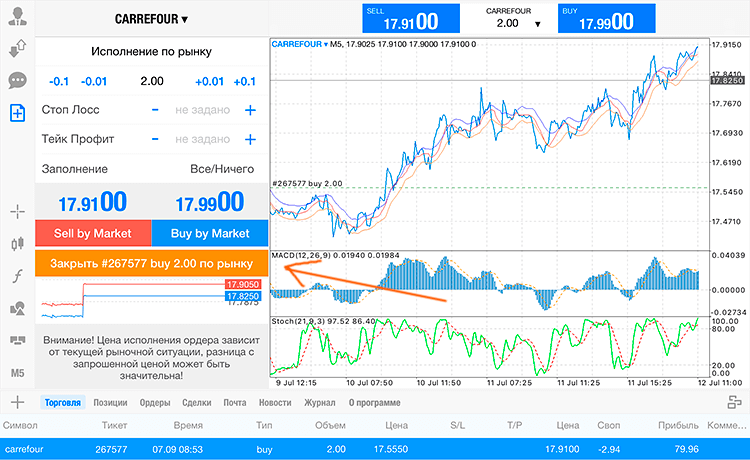Increase volume by +0.1

tap(244, 82)
